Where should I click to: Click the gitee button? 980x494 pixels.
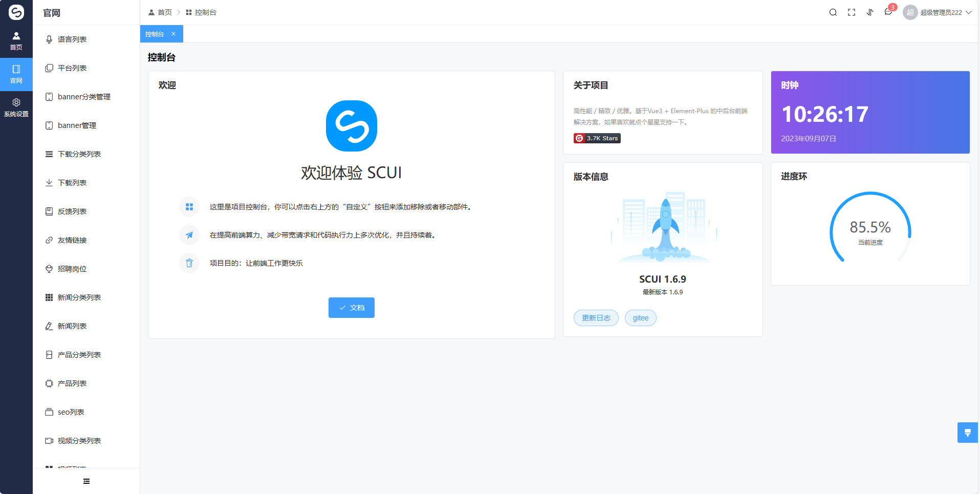tap(641, 318)
